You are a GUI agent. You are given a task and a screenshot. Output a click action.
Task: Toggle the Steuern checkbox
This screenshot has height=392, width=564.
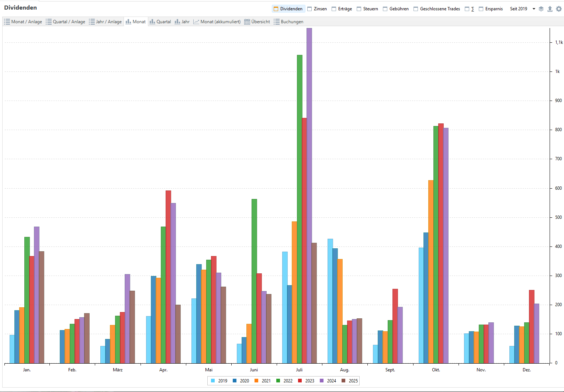pos(367,9)
